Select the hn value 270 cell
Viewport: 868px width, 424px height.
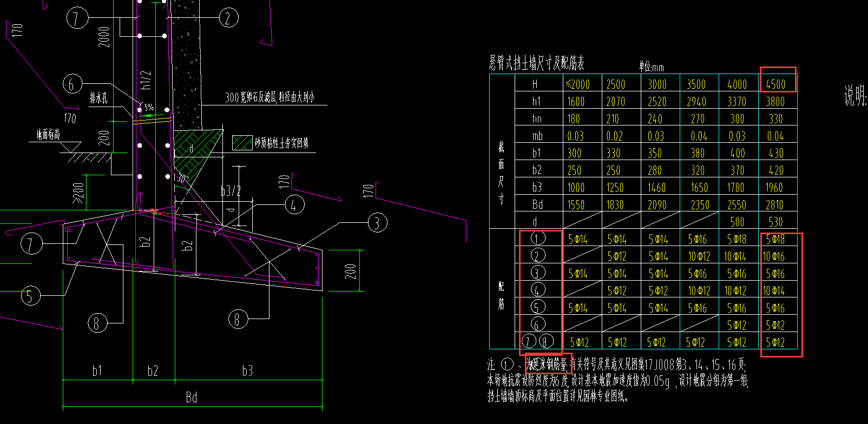click(x=698, y=119)
